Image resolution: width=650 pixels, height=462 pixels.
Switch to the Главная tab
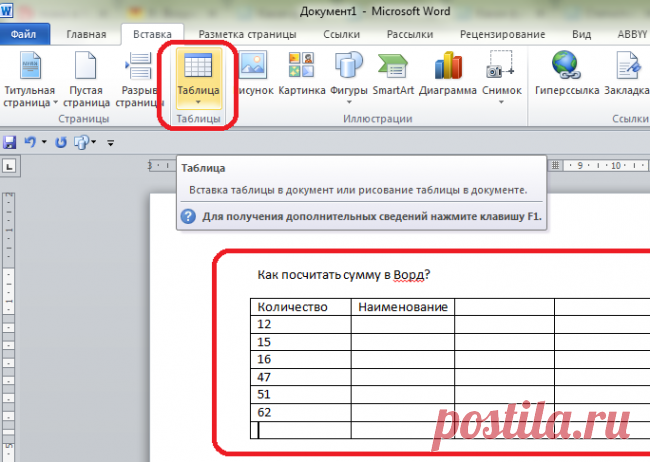[x=86, y=34]
